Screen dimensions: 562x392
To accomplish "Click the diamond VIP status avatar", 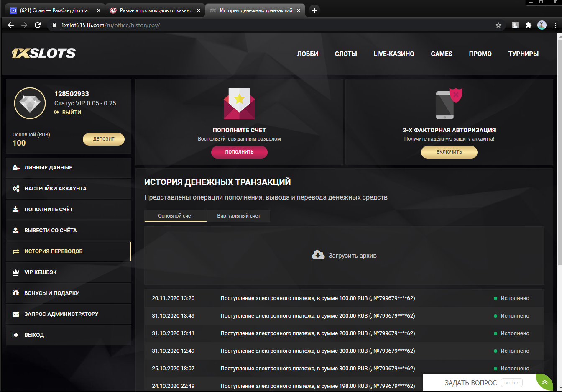I will [30, 103].
